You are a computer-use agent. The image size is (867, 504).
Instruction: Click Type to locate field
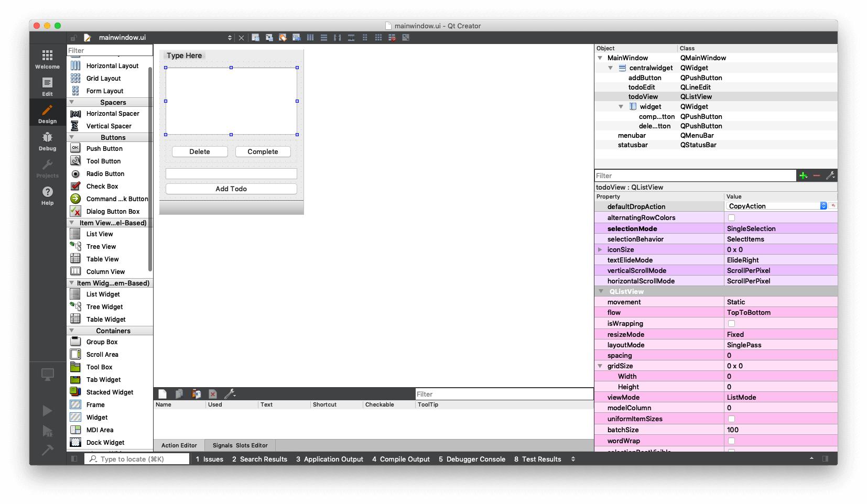(137, 459)
